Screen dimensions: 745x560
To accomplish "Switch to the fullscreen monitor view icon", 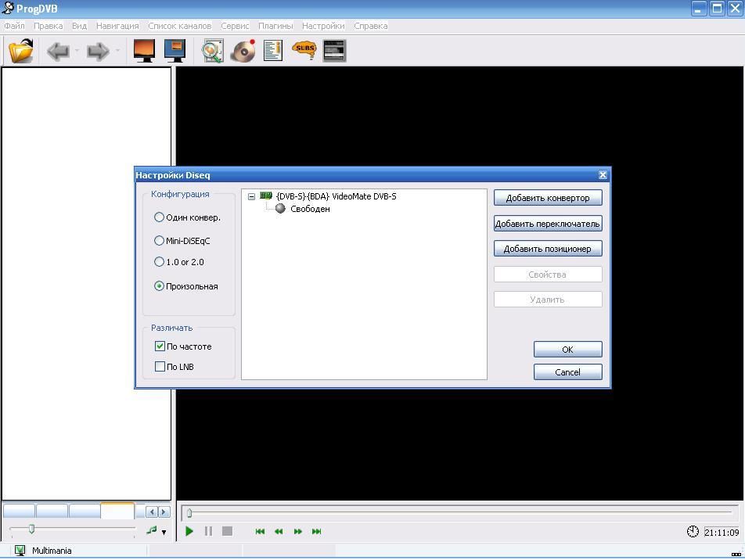I will [144, 51].
